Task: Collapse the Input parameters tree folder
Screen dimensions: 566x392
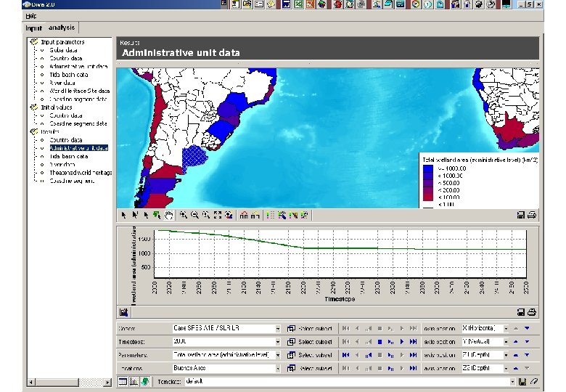Action: (x=33, y=42)
